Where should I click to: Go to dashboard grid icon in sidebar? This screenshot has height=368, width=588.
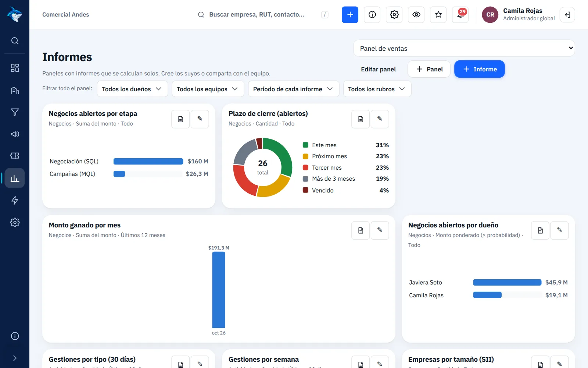15,68
